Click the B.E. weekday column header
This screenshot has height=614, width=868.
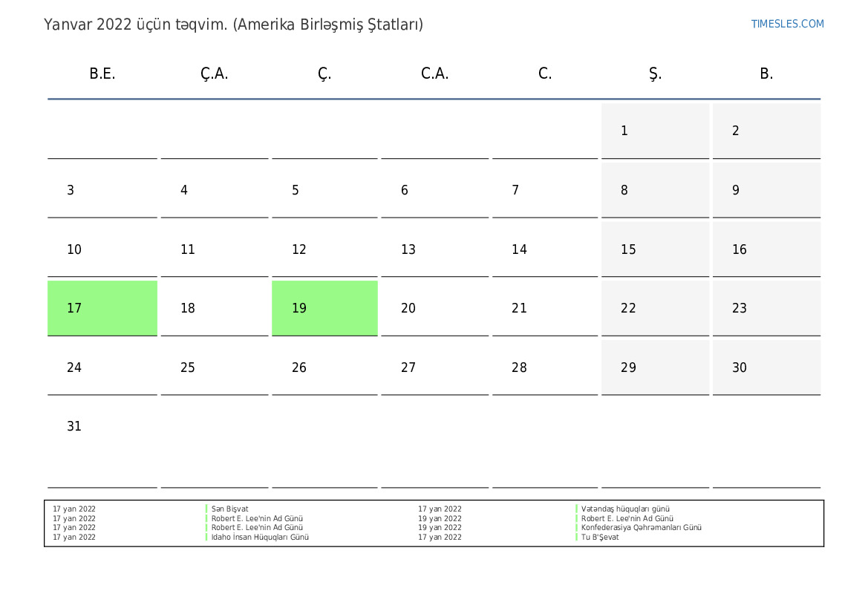point(102,74)
